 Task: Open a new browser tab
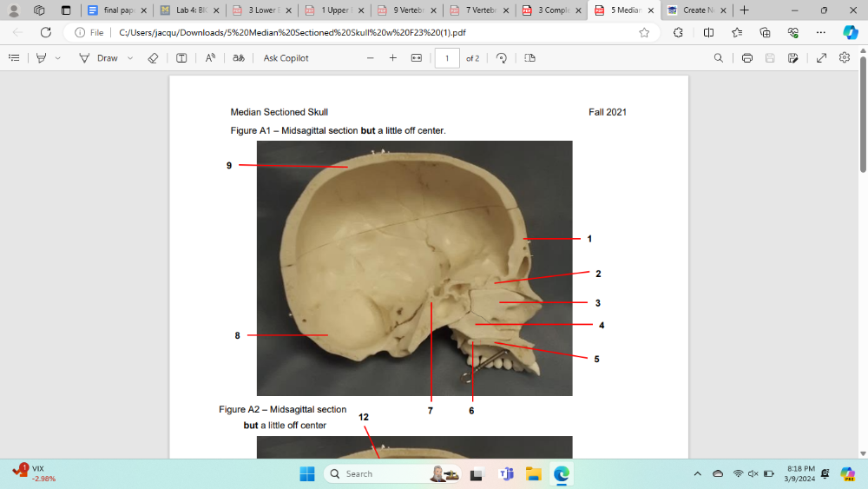(744, 10)
